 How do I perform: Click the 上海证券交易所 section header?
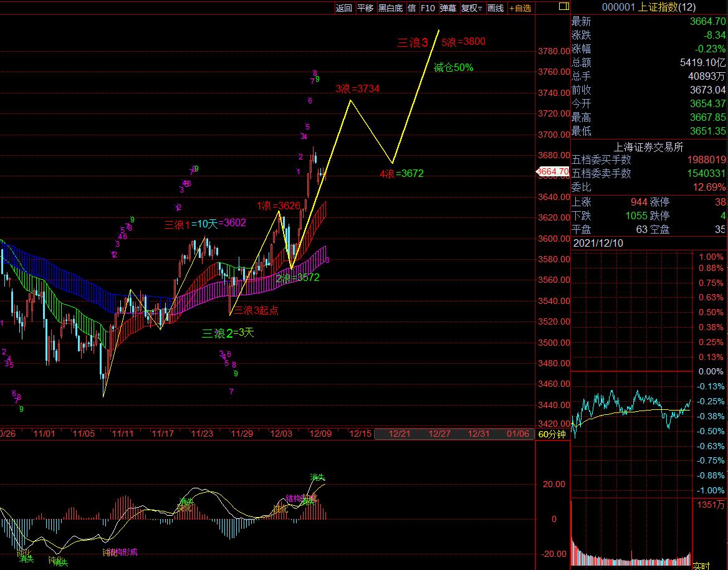(x=648, y=147)
